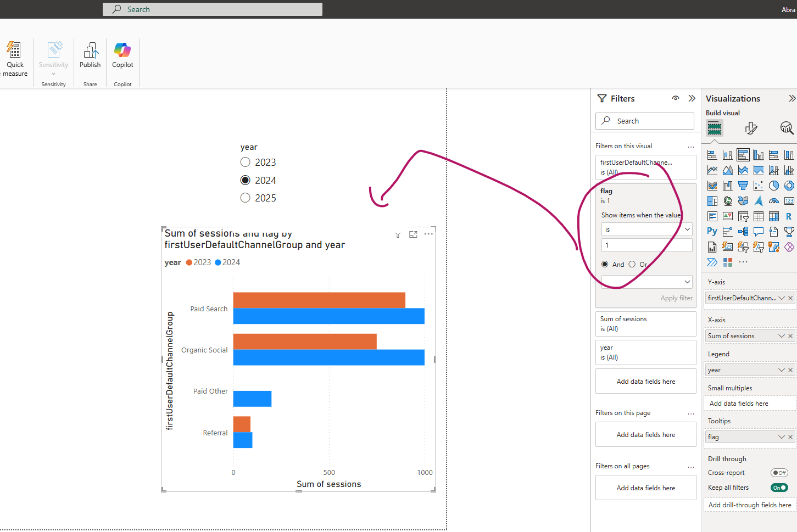Screen dimensions: 797x532
Task: Toggle Cross-report drill through
Action: (x=779, y=473)
